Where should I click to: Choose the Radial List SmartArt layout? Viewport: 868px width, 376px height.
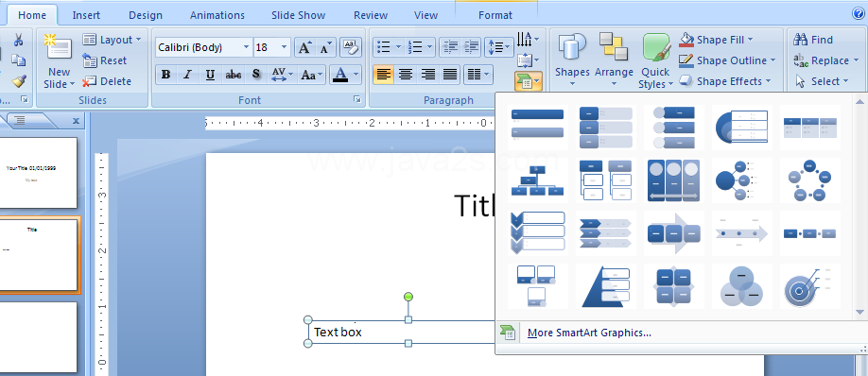click(x=741, y=180)
